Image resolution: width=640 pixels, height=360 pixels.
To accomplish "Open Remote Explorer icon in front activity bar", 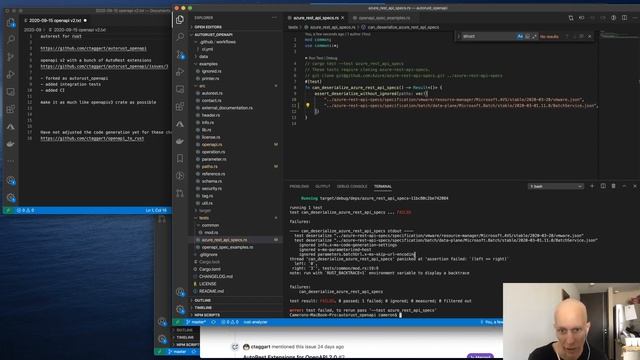I will click(x=180, y=89).
